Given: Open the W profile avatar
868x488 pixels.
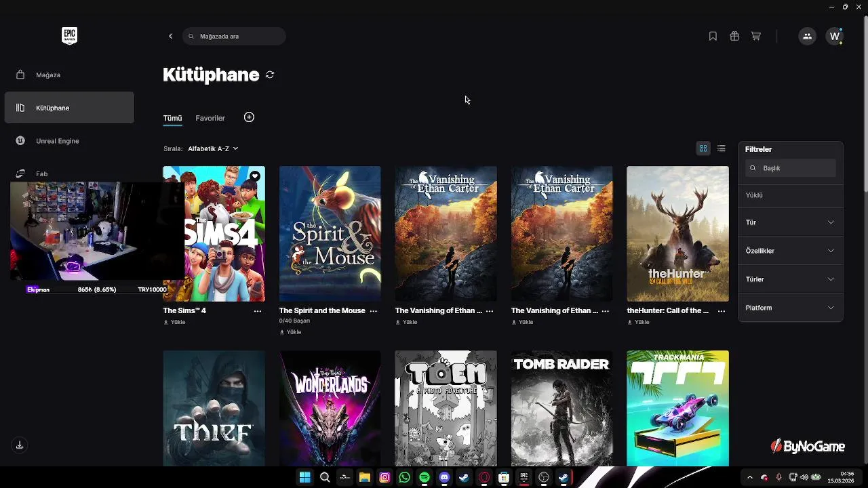Looking at the screenshot, I should pos(835,36).
